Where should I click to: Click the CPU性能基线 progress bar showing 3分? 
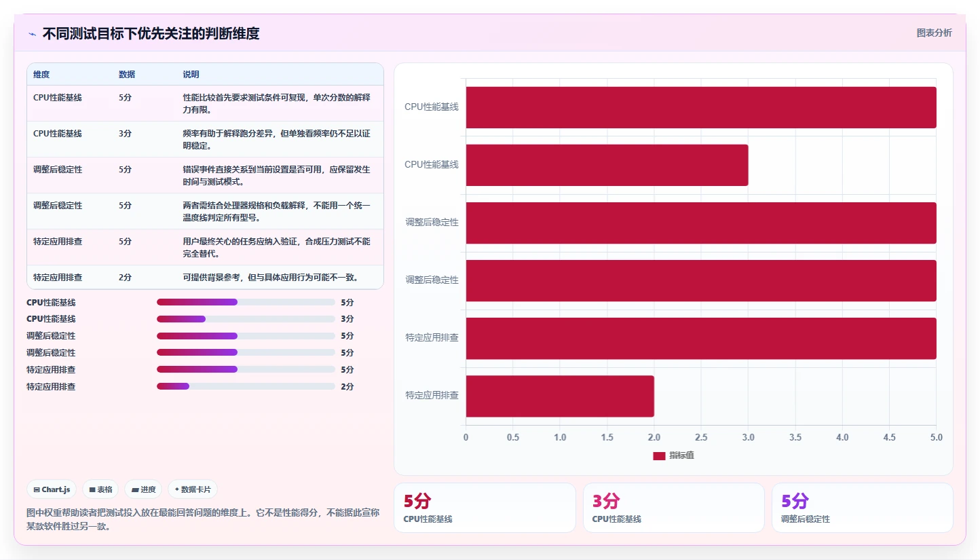point(246,319)
